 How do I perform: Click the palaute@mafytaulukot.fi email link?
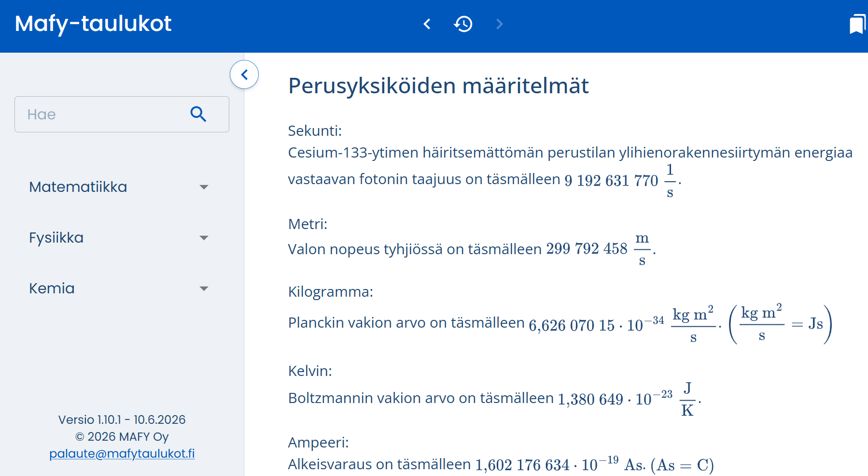pos(122,454)
